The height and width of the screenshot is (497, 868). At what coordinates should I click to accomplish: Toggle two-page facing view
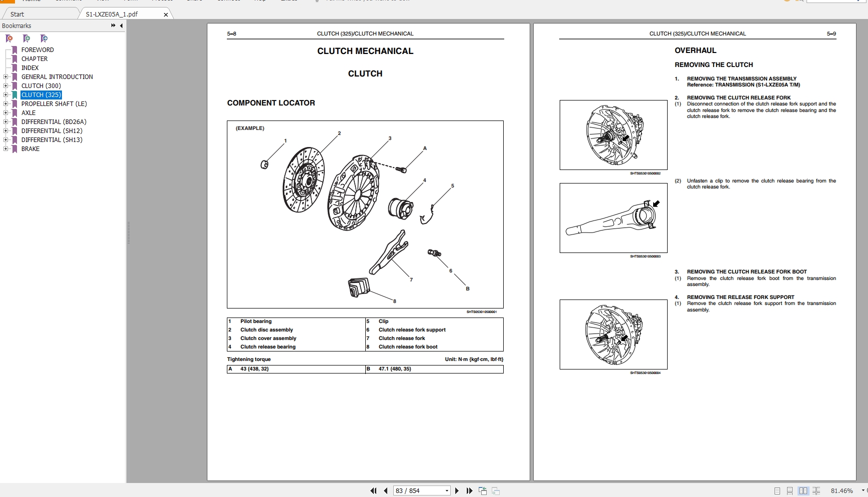(803, 491)
